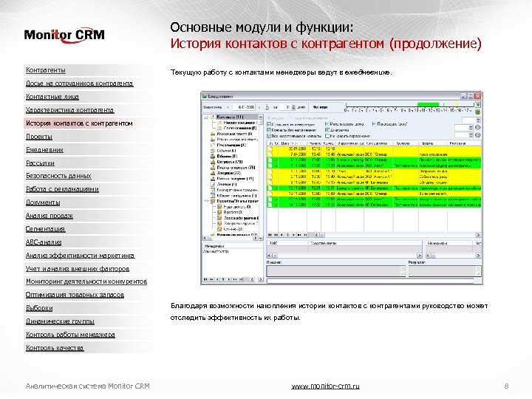The image size is (532, 399).
Task: Open the Выборки link
Action: (x=39, y=307)
